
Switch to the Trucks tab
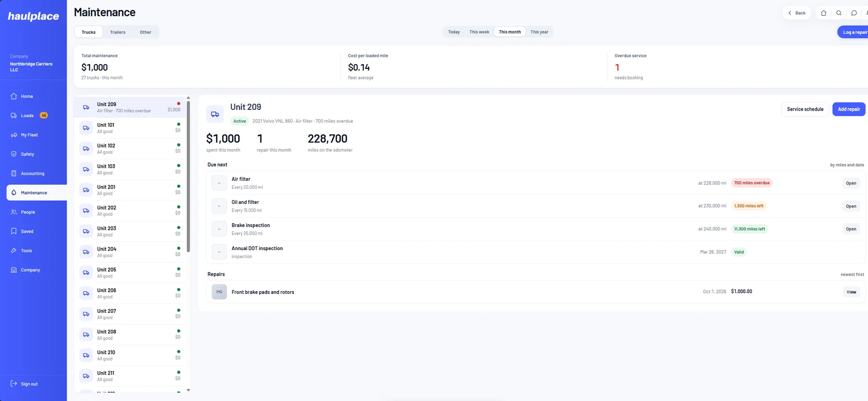click(89, 32)
